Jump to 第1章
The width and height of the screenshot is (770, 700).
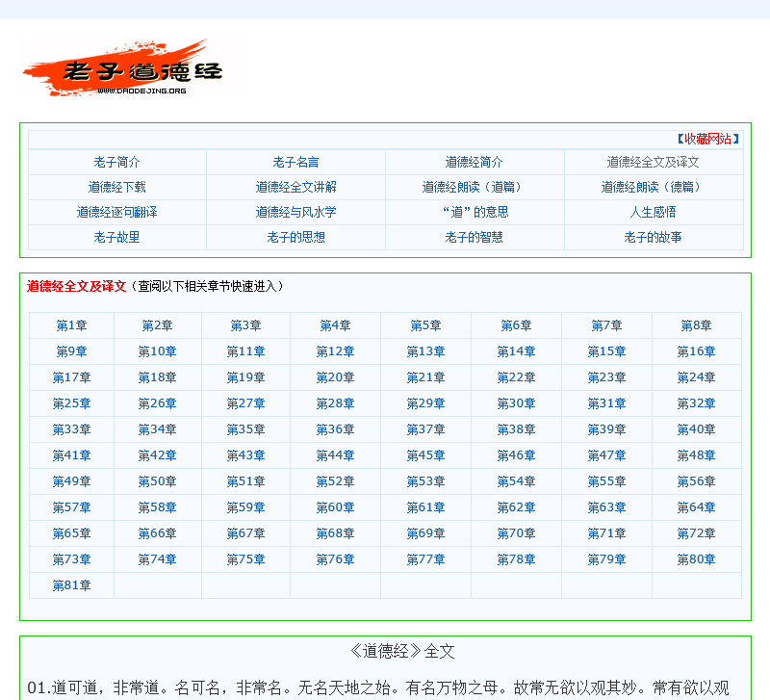pyautogui.click(x=71, y=325)
